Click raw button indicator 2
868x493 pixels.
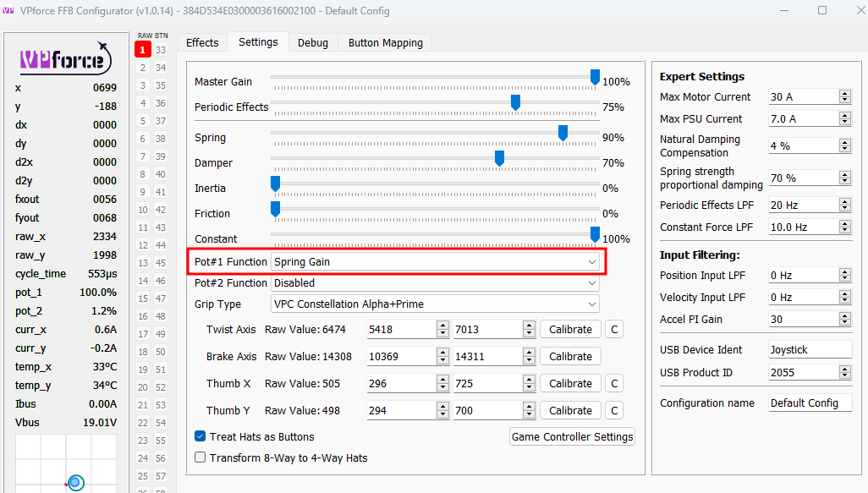(143, 68)
